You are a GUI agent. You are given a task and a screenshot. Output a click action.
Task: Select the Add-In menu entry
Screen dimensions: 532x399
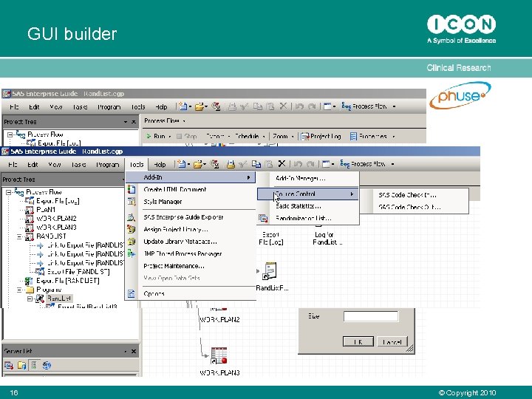pyautogui.click(x=191, y=177)
